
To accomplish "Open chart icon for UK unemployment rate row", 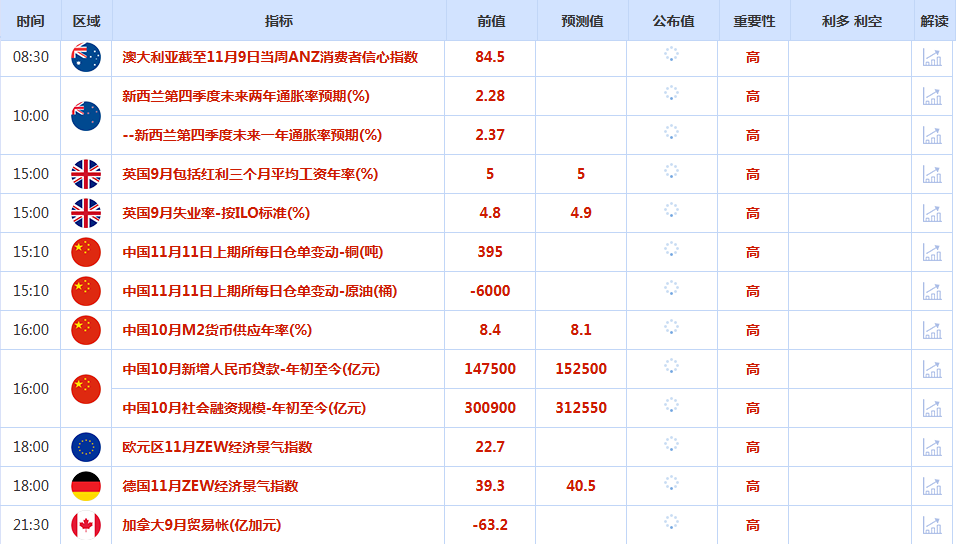I will pos(932,213).
